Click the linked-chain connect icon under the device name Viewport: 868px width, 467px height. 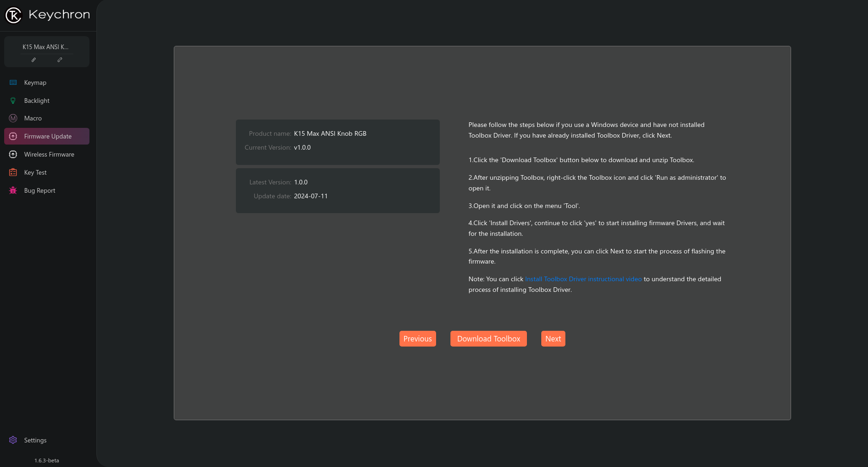pyautogui.click(x=33, y=60)
